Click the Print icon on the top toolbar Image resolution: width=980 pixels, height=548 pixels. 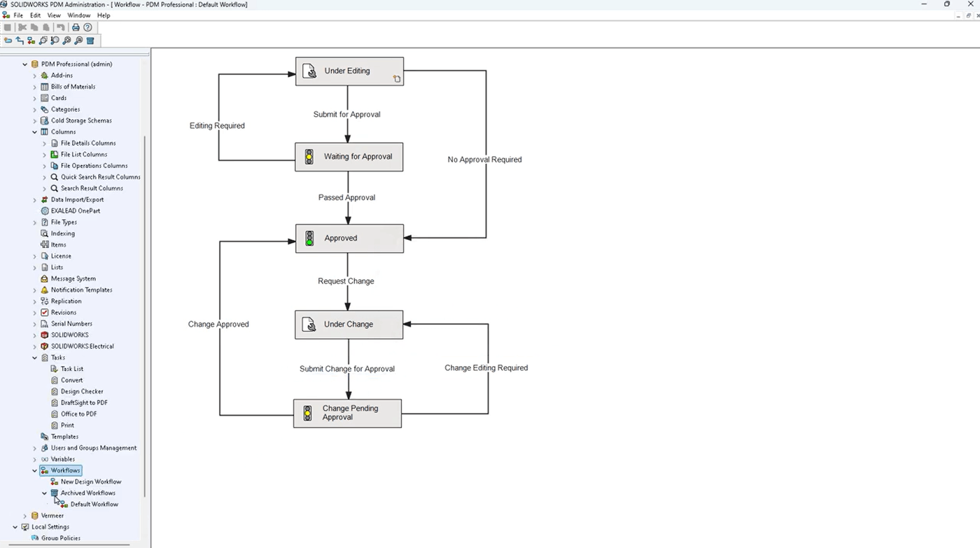pos(75,27)
